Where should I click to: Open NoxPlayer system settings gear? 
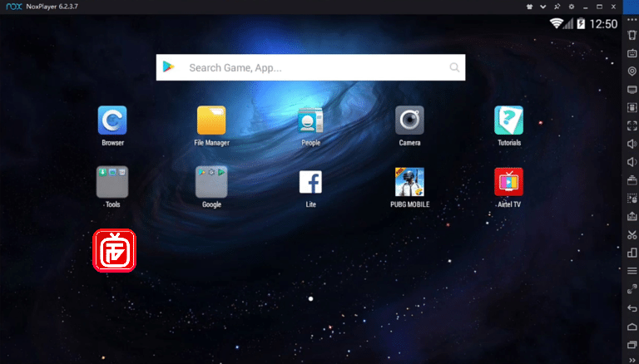(x=572, y=7)
